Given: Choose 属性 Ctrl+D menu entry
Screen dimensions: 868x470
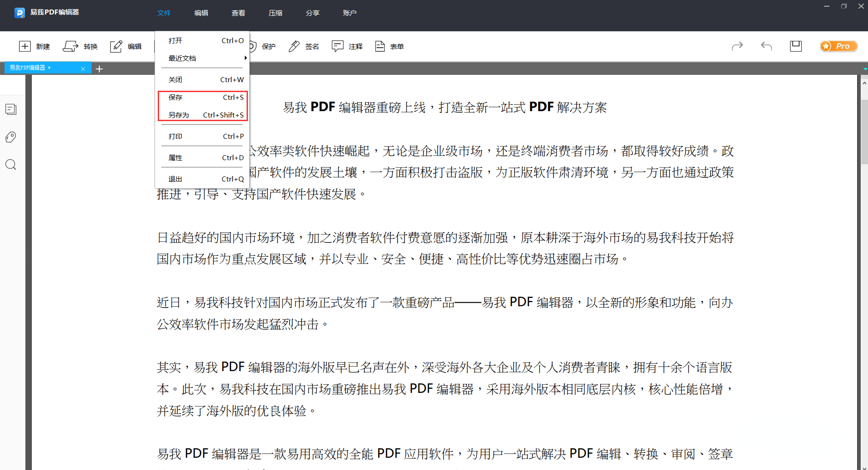Looking at the screenshot, I should pos(202,157).
